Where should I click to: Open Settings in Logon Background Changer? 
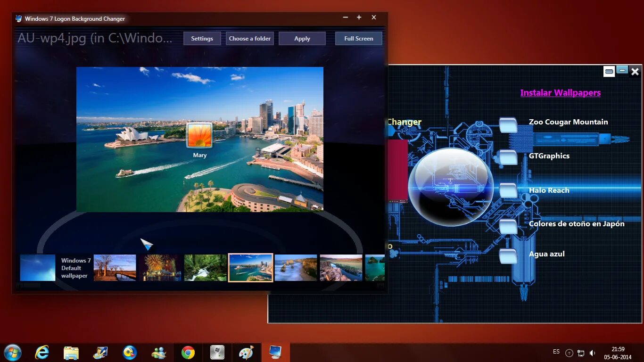click(x=202, y=39)
